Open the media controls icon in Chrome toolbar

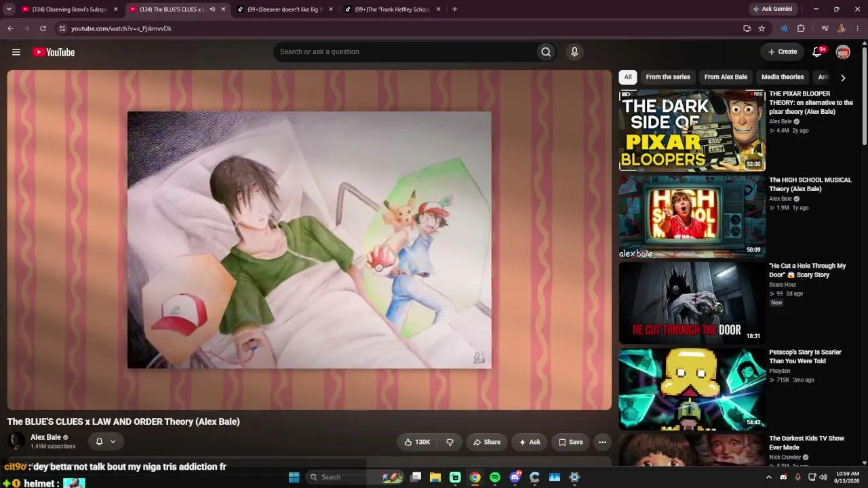click(825, 28)
